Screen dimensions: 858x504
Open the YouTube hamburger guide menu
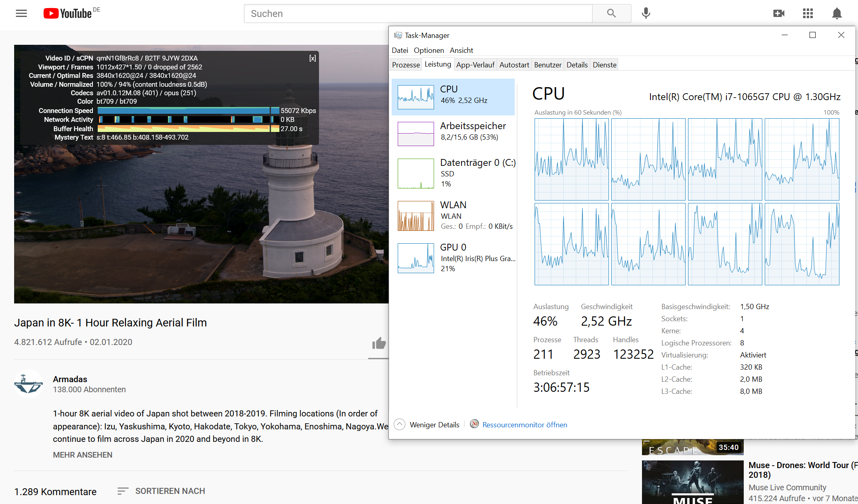(x=21, y=13)
